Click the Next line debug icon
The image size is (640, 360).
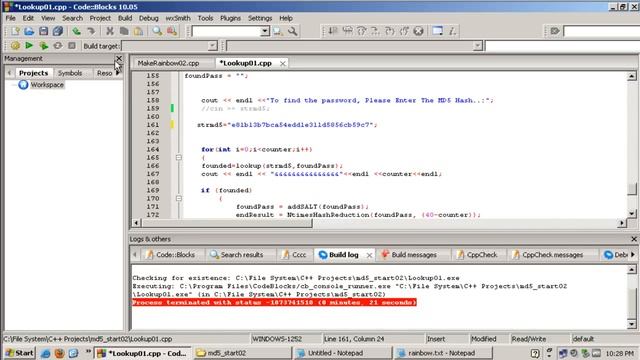tap(362, 31)
